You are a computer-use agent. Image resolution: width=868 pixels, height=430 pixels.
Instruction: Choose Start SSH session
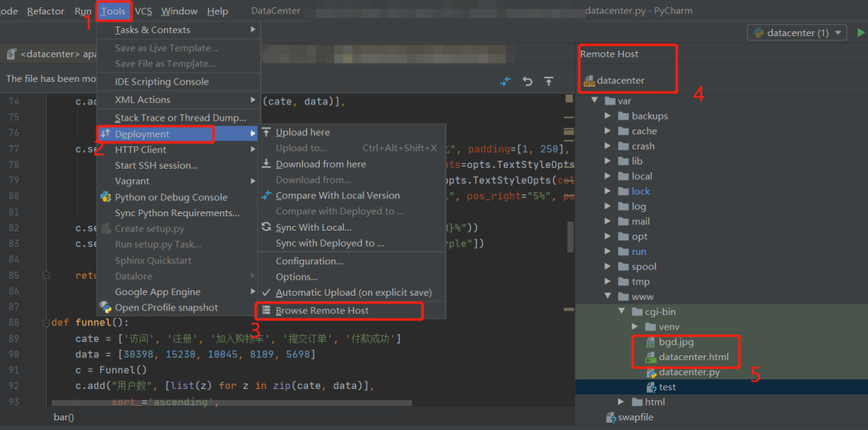pos(178,166)
